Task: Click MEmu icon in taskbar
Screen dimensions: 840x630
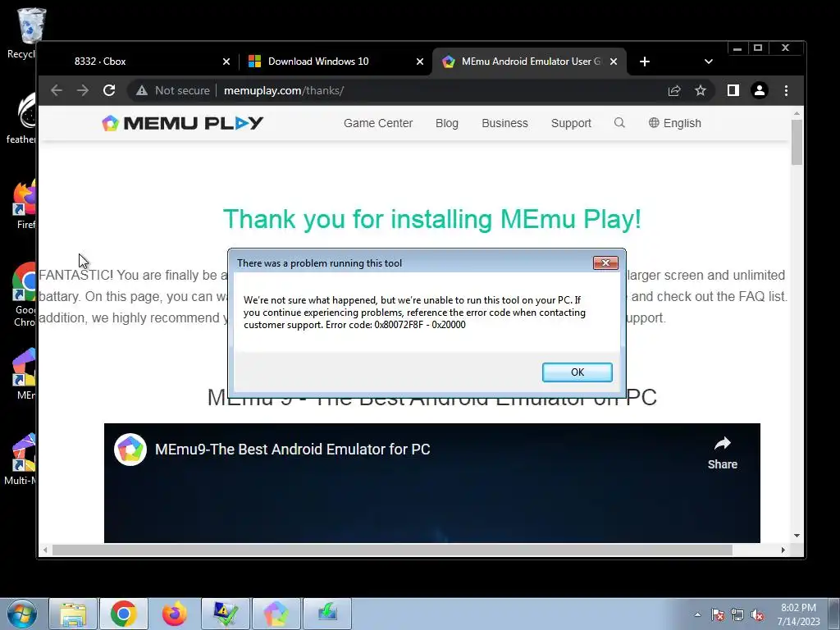Action: pos(276,614)
